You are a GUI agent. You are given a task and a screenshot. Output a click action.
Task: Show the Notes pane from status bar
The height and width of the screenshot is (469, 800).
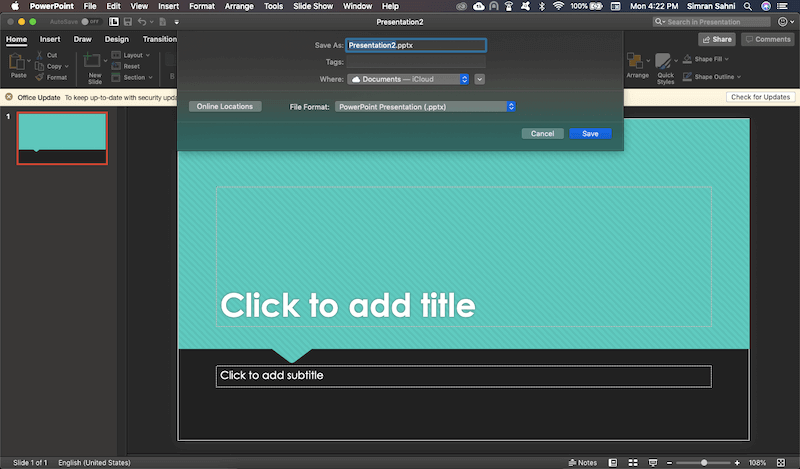583,462
